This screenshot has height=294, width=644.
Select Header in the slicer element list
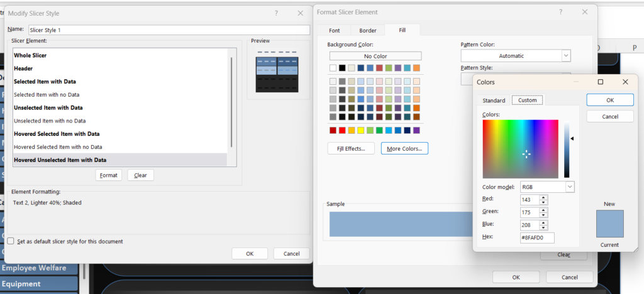point(23,68)
